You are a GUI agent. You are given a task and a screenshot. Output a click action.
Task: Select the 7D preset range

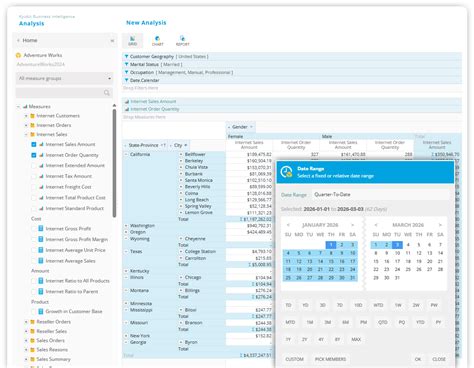coord(340,305)
